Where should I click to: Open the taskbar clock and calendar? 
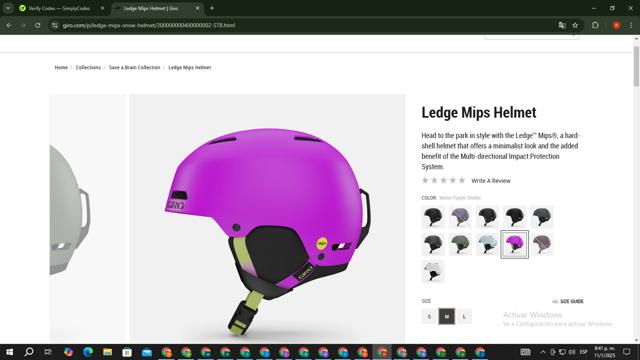(604, 352)
